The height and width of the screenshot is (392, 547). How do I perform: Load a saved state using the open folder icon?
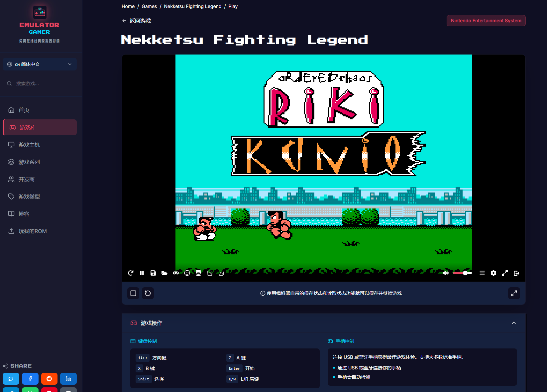click(164, 273)
